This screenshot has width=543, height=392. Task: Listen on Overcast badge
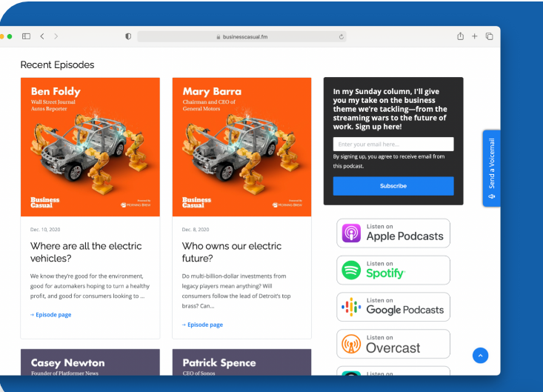(393, 344)
